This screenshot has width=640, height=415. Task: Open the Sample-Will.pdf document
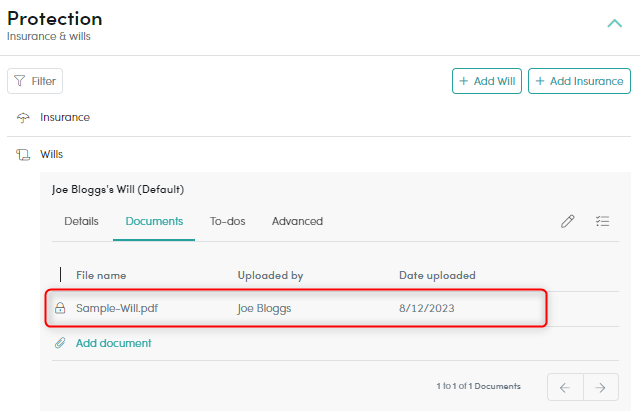pos(117,308)
